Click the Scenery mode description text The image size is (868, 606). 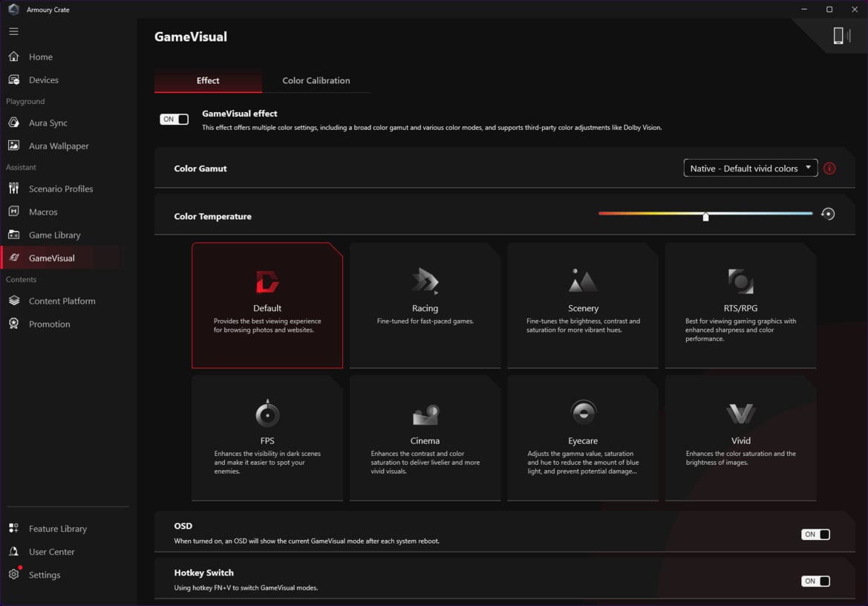coord(583,325)
